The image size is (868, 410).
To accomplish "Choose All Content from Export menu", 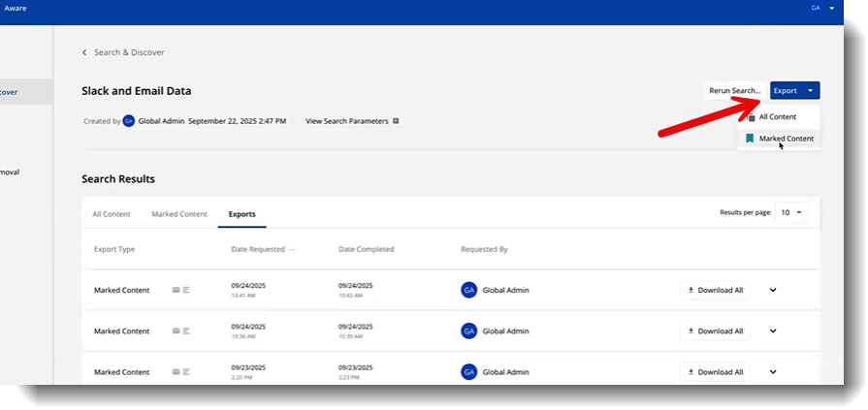I will [x=777, y=116].
